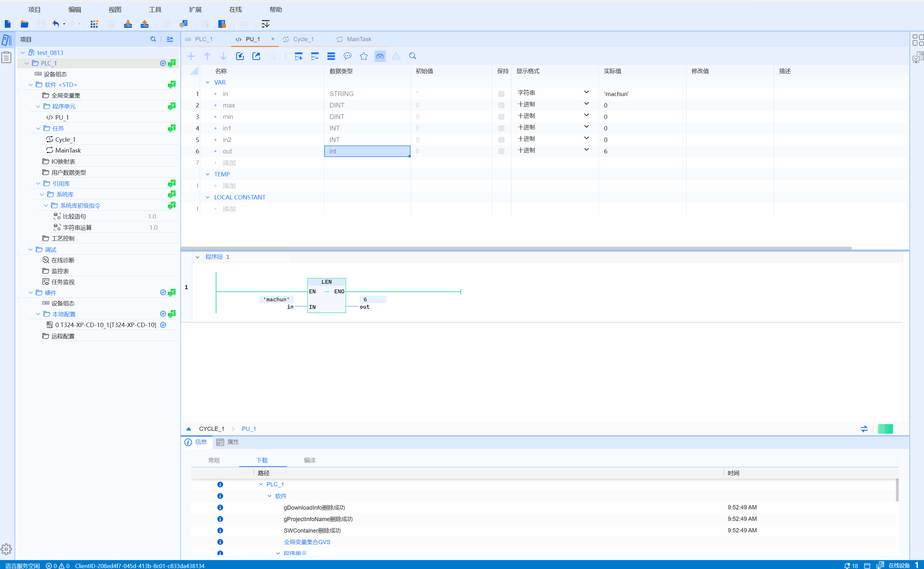Collapse the 系统库初级指令 tree node

point(46,206)
